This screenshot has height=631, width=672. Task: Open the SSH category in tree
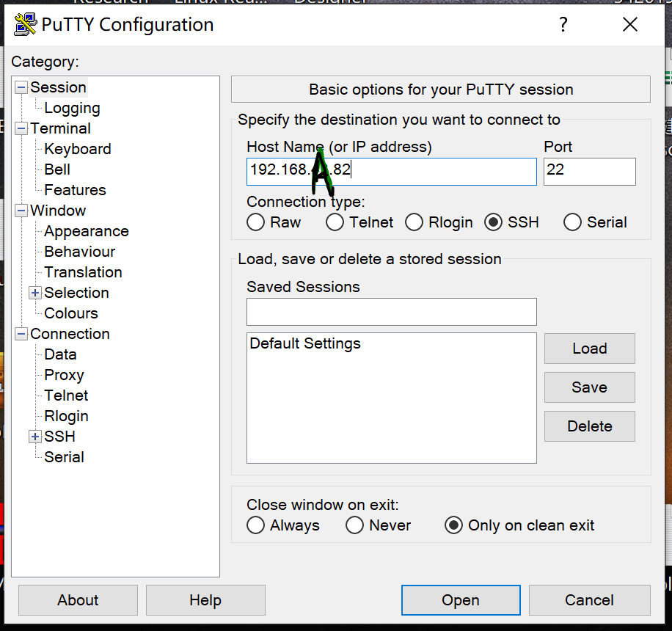click(59, 437)
